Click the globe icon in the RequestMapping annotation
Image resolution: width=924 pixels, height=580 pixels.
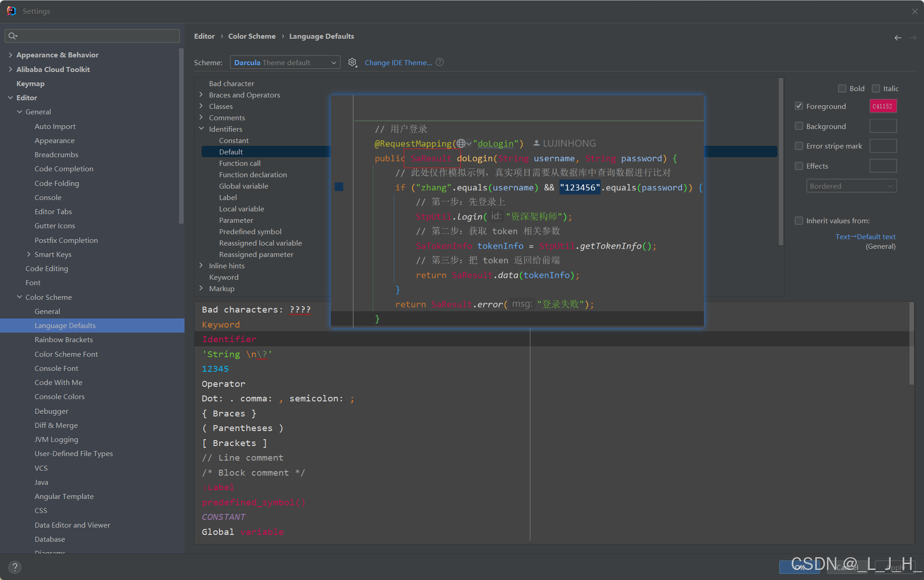(461, 144)
